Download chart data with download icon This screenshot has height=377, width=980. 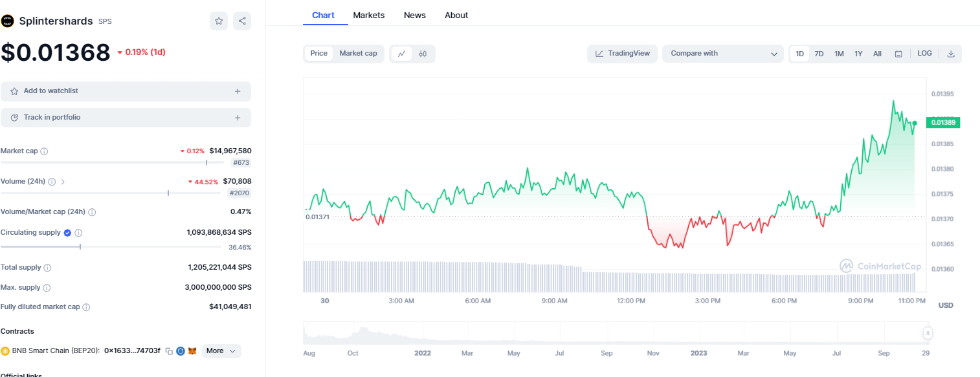951,54
